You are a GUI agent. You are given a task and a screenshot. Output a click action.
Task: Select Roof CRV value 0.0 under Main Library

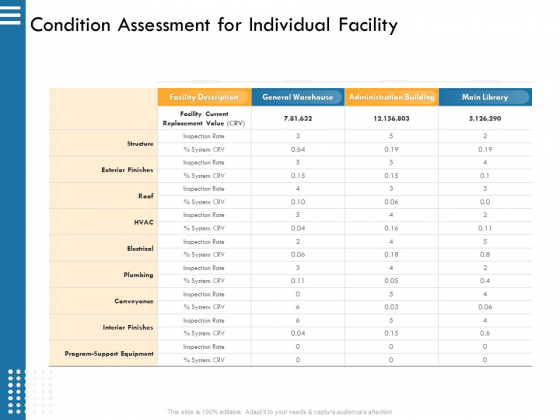485,202
